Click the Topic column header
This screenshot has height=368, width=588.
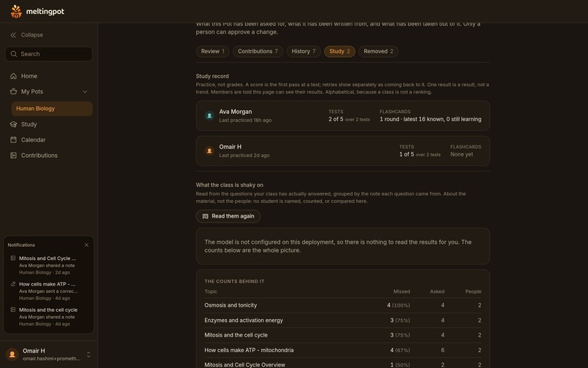pyautogui.click(x=211, y=292)
